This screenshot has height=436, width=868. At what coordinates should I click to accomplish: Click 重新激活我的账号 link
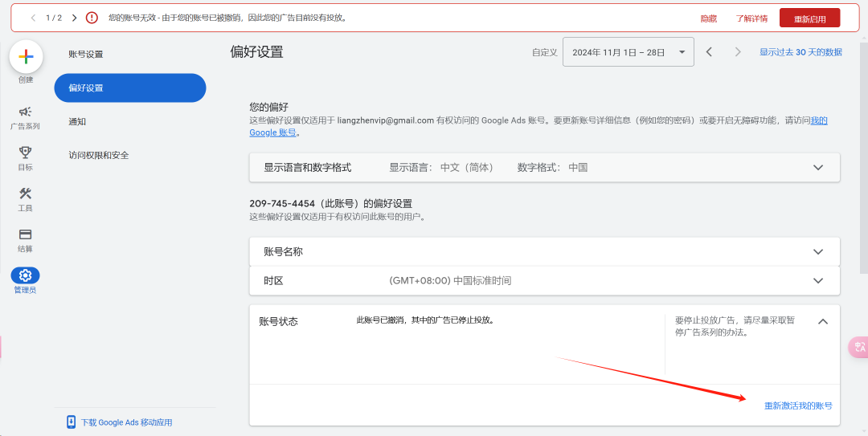(x=798, y=405)
